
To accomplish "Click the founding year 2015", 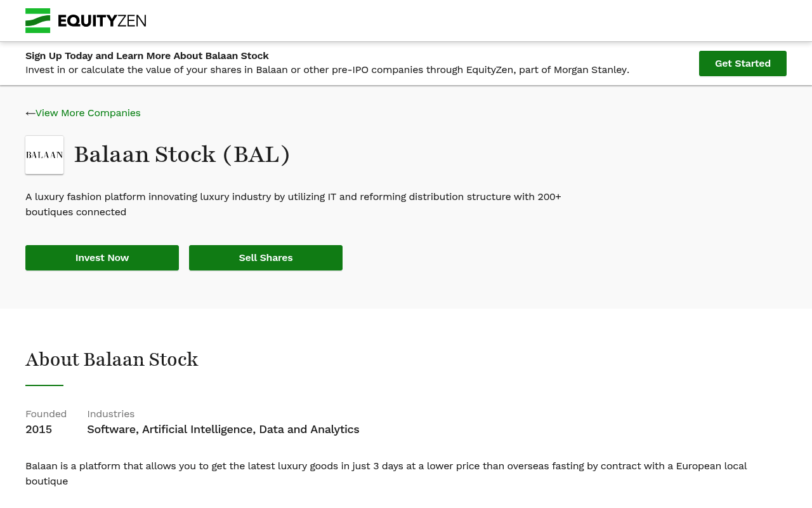I will [39, 429].
